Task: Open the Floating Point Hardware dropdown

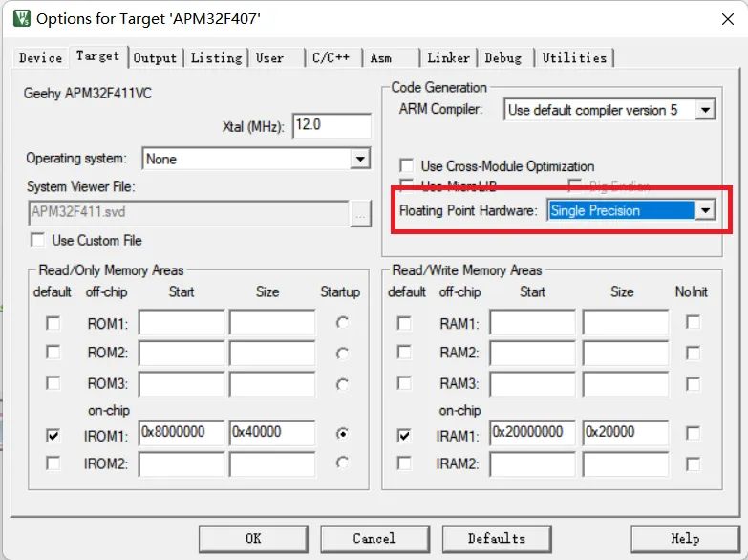Action: (705, 210)
